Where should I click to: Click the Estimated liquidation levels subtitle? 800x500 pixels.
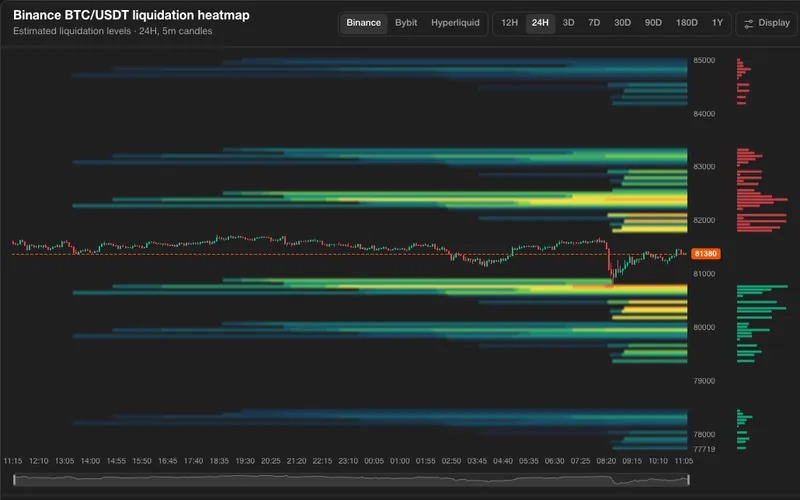coord(113,31)
